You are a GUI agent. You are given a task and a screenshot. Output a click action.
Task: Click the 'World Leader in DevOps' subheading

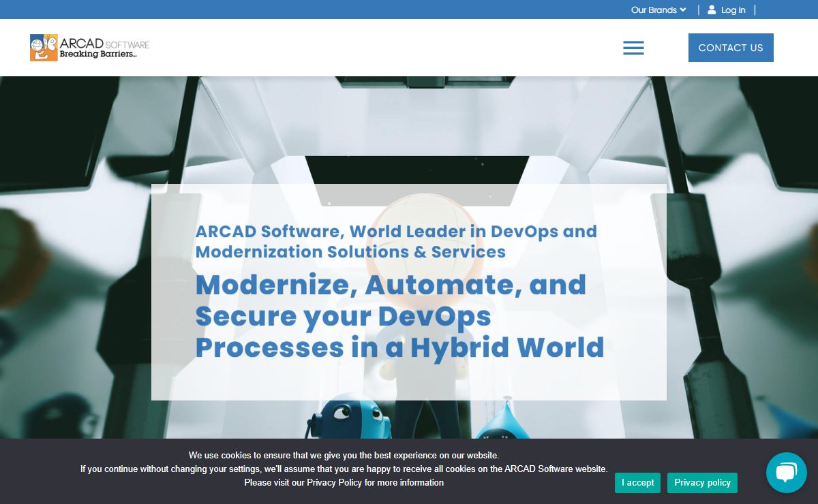click(396, 241)
